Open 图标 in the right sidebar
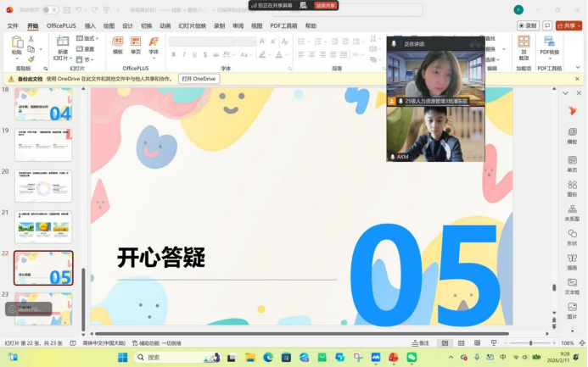This screenshot has width=588, height=367. tap(572, 185)
